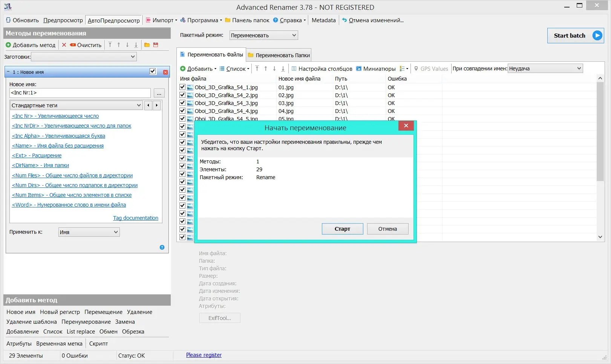Move method up arrow in methods panel

coord(119,45)
